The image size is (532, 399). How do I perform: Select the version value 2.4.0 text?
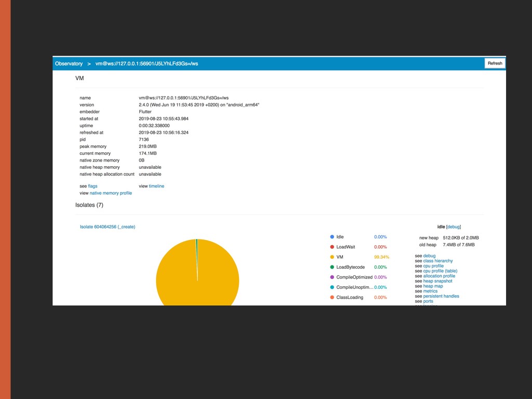pos(199,105)
